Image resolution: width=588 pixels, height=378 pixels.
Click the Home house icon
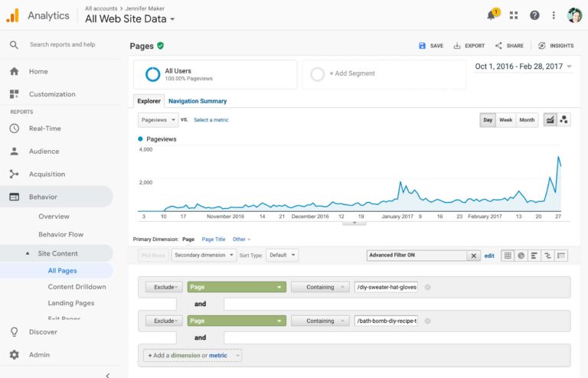[x=15, y=71]
